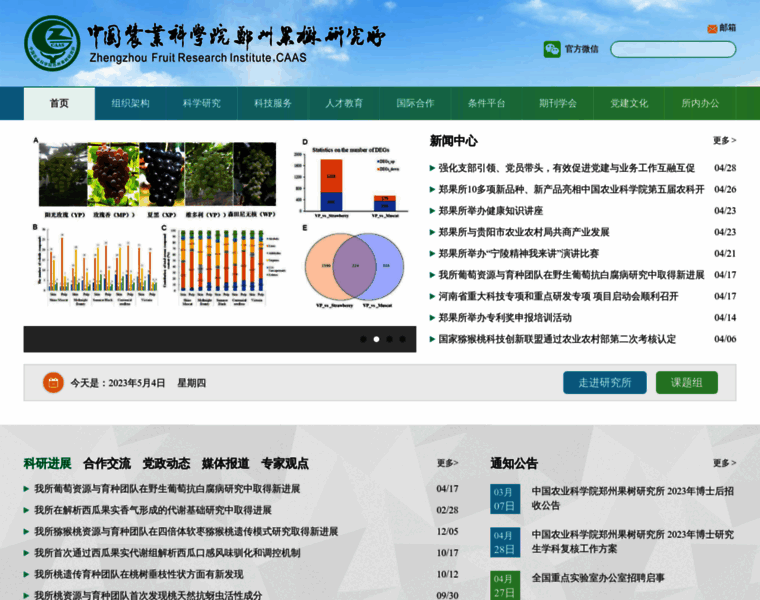Open notice 2023年博士研究生学科复核工作方案
This screenshot has height=600, width=760.
[633, 542]
